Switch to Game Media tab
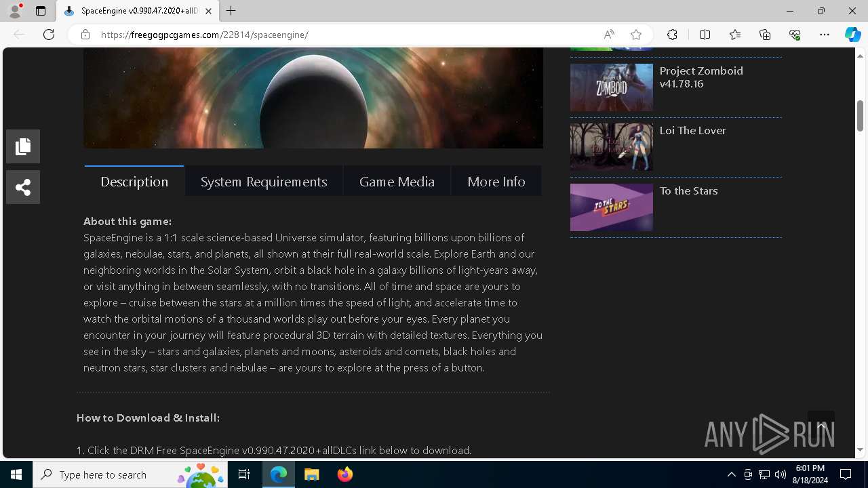 397,181
